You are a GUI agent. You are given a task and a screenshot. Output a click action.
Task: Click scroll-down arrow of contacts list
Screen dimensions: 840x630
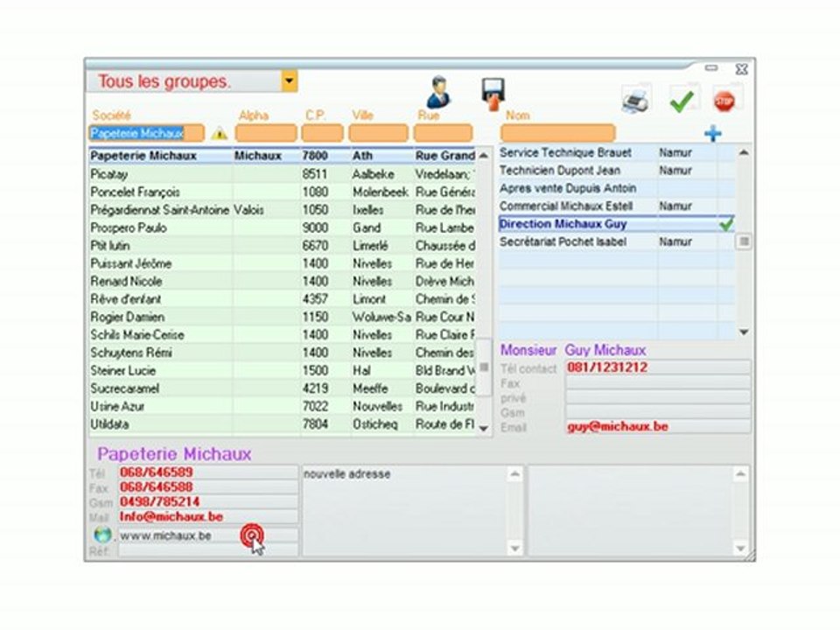(x=744, y=332)
